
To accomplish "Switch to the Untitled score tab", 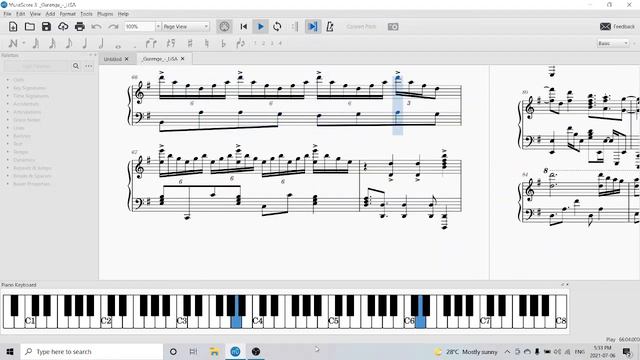I will tap(113, 59).
